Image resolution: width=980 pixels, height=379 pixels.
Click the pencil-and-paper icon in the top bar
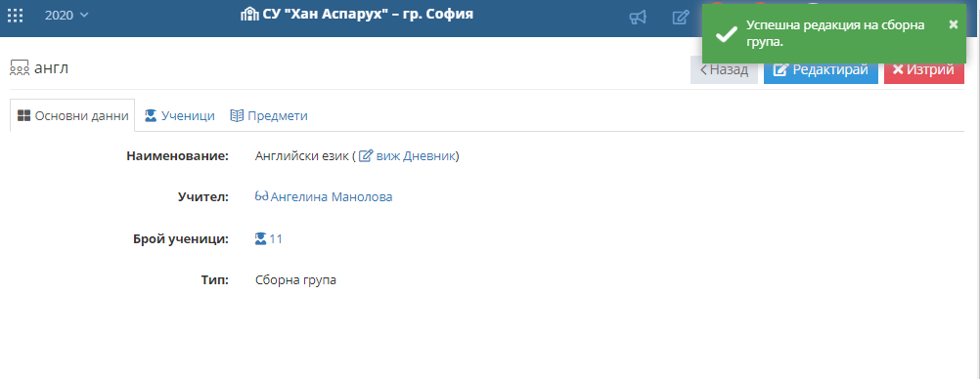click(681, 18)
